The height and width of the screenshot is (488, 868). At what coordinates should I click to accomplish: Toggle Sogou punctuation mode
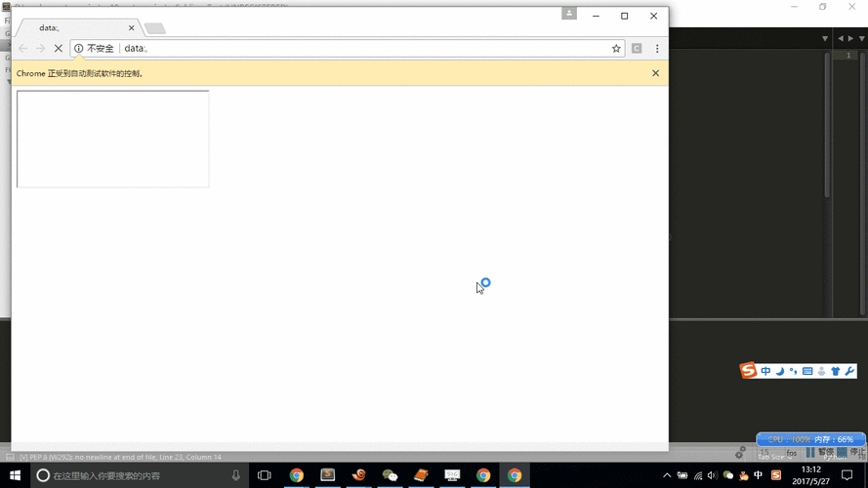793,371
